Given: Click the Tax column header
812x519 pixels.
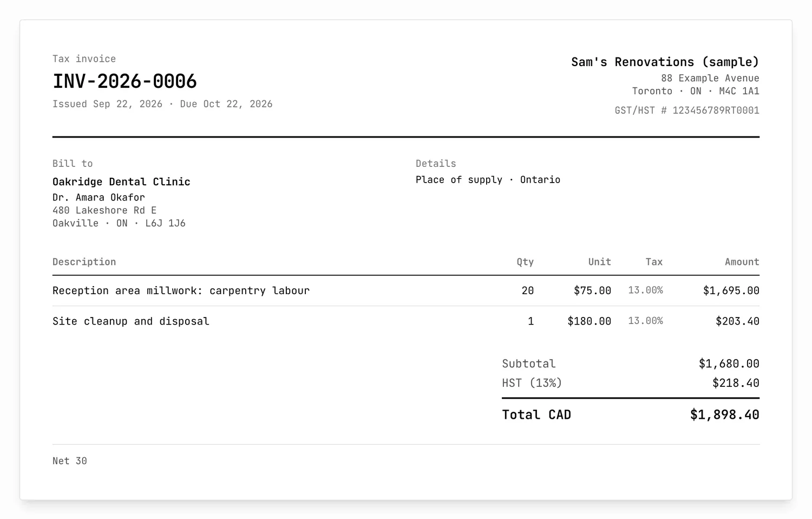Looking at the screenshot, I should pos(654,262).
